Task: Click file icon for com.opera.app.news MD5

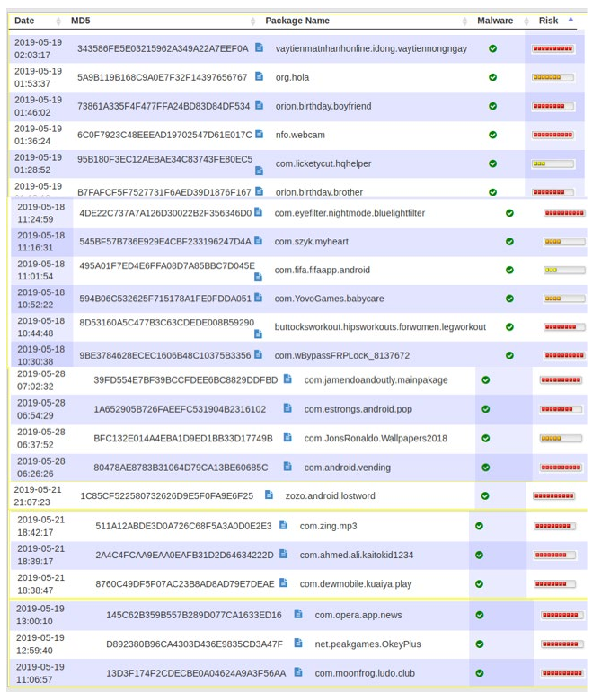Action: [x=298, y=614]
